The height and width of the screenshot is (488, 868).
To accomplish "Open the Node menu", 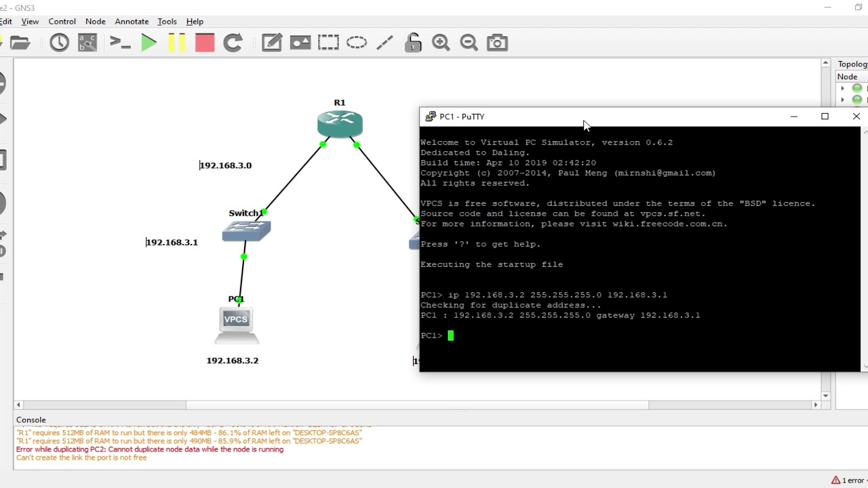I will [x=96, y=22].
